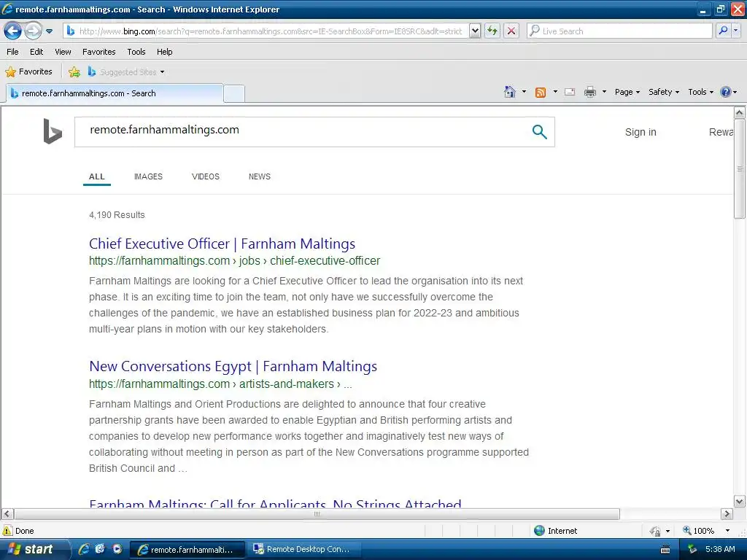Click the horizontal scrollbar left arrow
The image size is (747, 560).
7,514
